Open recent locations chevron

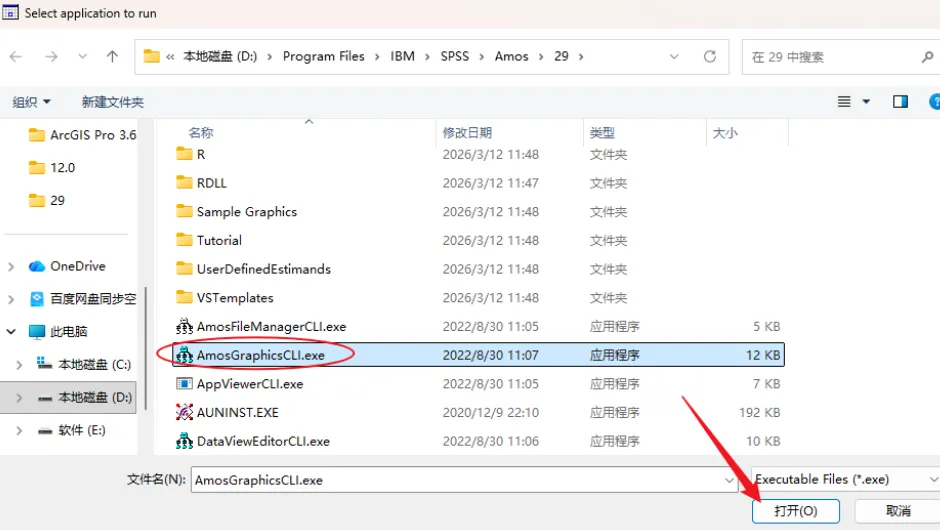[82, 56]
